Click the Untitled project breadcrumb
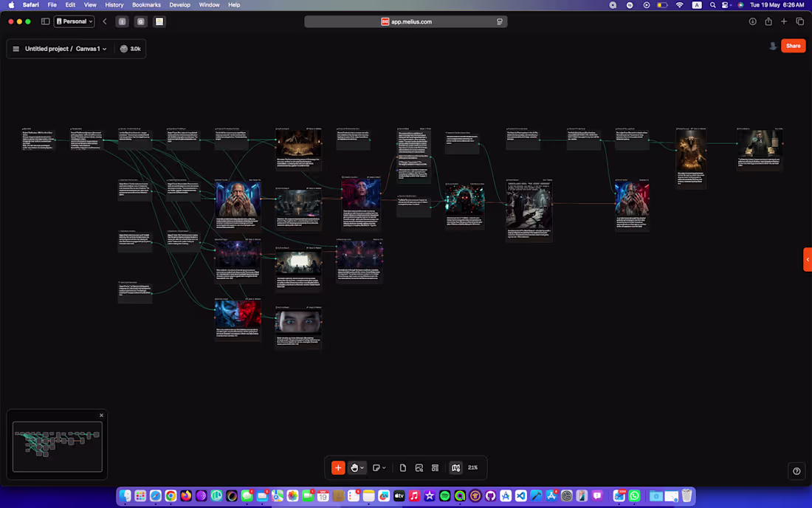812x508 pixels. point(47,49)
